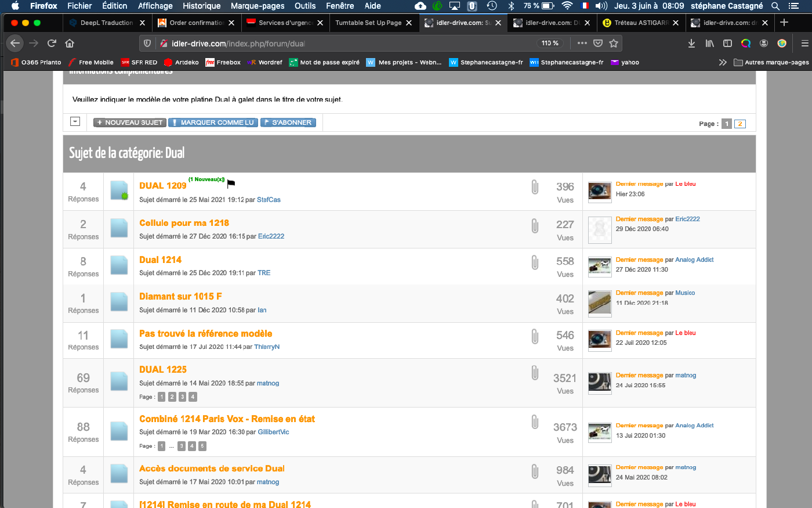The height and width of the screenshot is (508, 812).
Task: Open the tracking protection shield
Action: tap(147, 44)
